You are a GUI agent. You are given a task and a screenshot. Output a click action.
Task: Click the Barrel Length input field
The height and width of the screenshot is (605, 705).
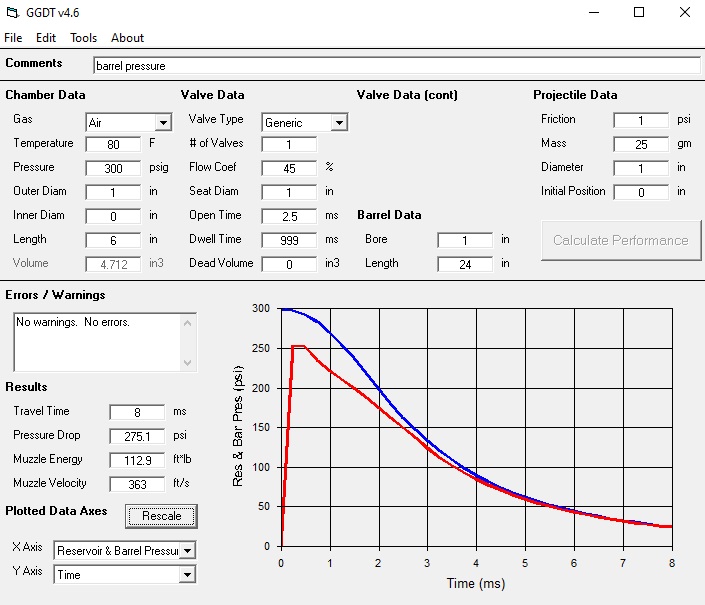464,264
